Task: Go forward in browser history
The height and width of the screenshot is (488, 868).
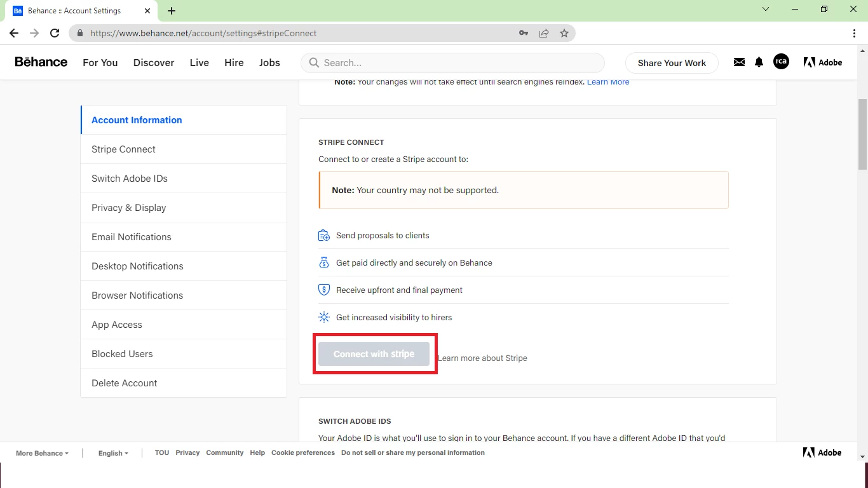Action: (x=34, y=33)
